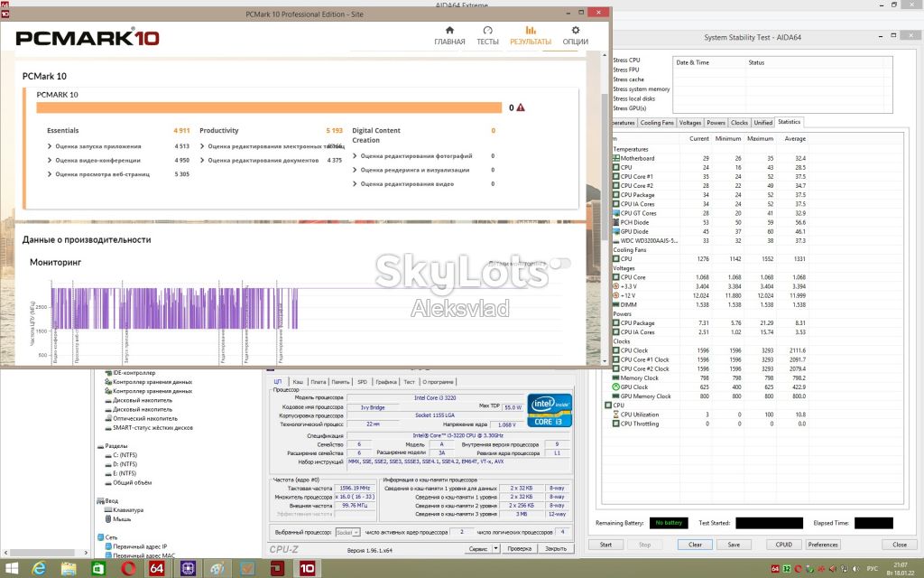Click the AIDA64 left tree horizontal scrollbar

coord(45,553)
